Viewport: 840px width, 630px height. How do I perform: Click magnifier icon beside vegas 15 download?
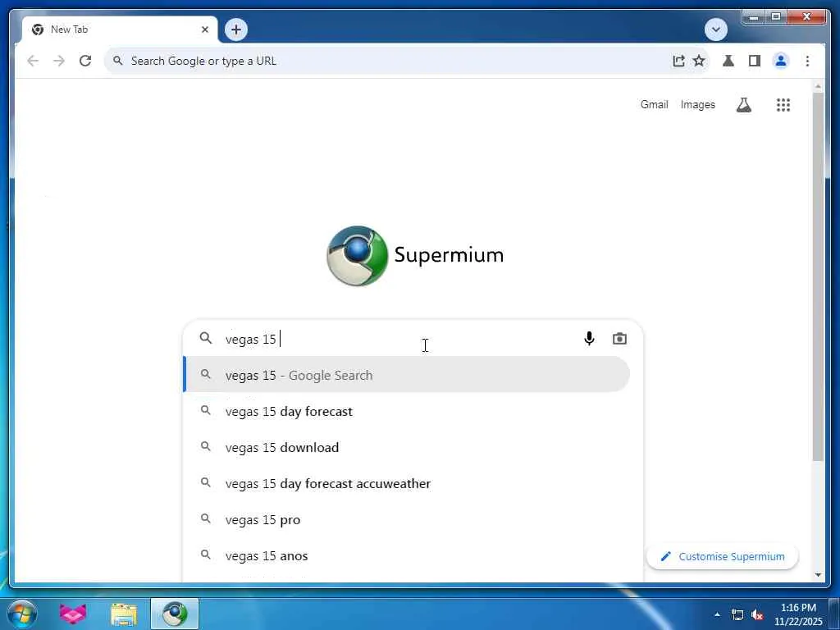[x=206, y=446]
